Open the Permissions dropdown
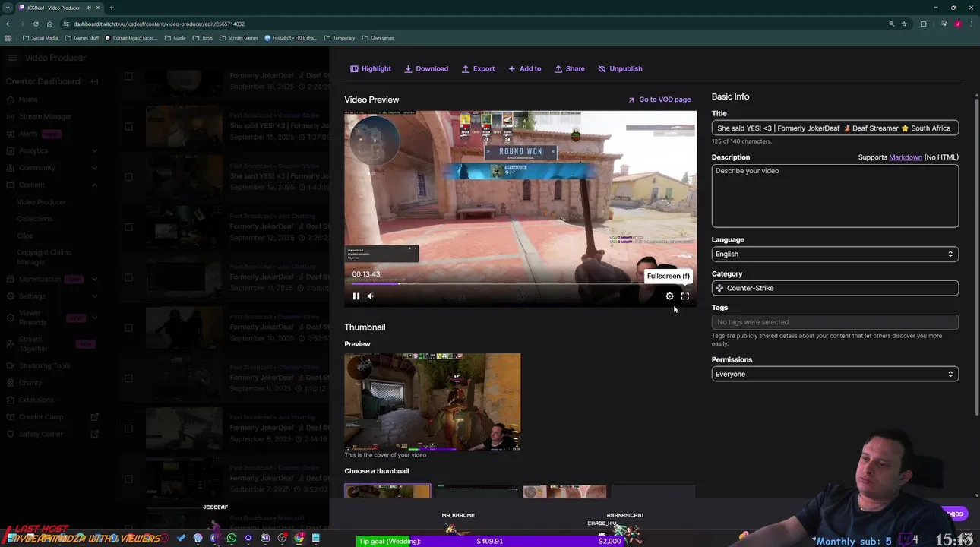 click(x=835, y=374)
